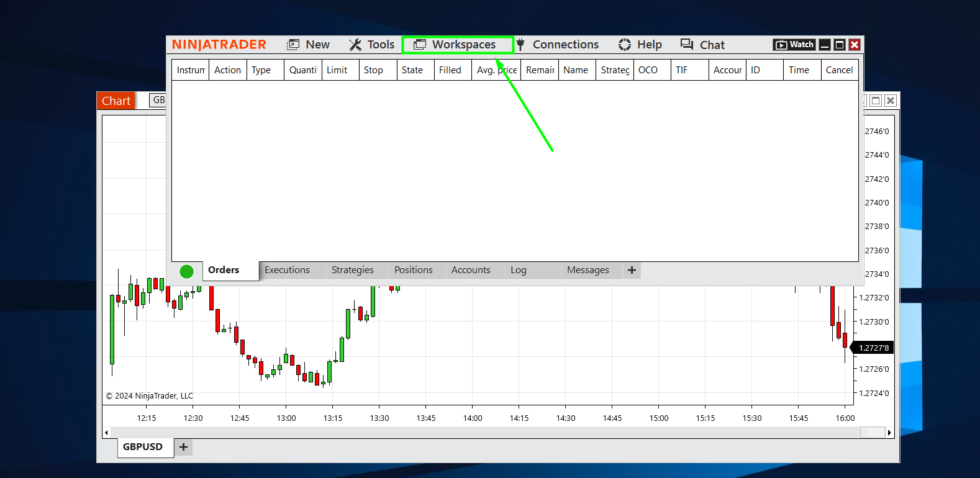
Task: Click the Connections plug icon
Action: pos(520,45)
